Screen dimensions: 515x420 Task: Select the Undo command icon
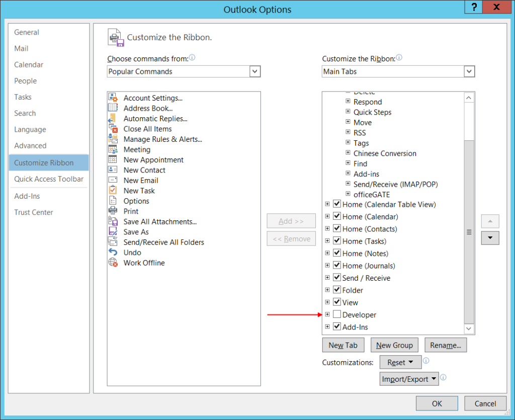point(113,252)
